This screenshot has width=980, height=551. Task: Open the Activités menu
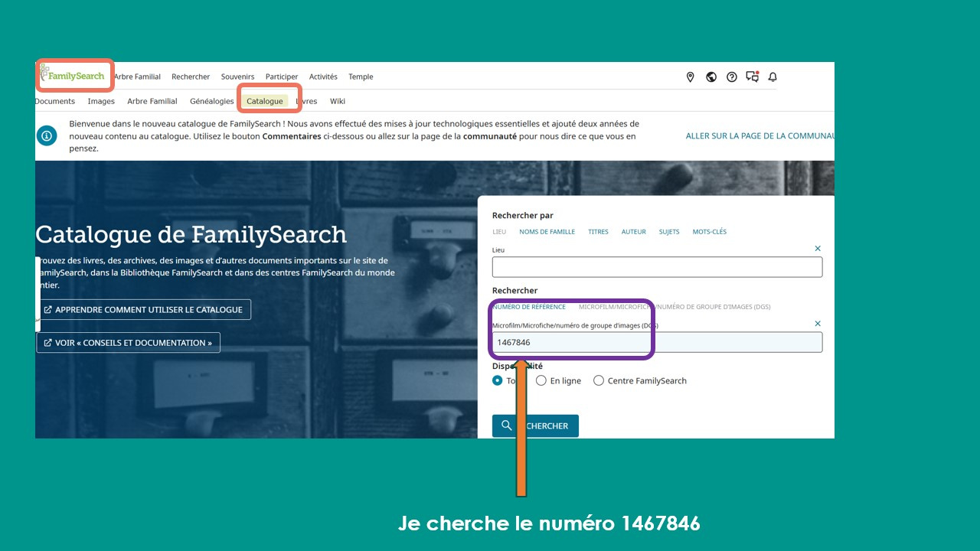[323, 77]
